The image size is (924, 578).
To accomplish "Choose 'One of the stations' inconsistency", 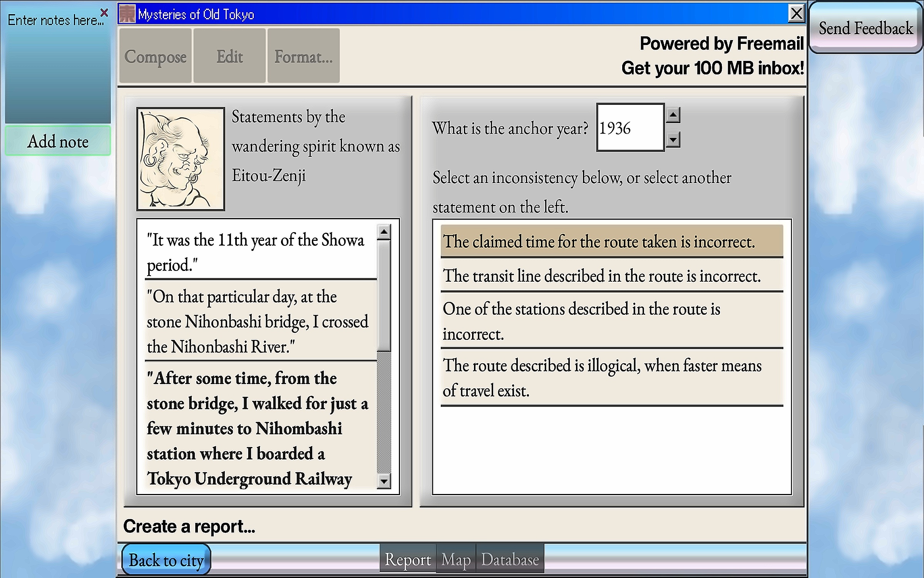I will tap(611, 321).
